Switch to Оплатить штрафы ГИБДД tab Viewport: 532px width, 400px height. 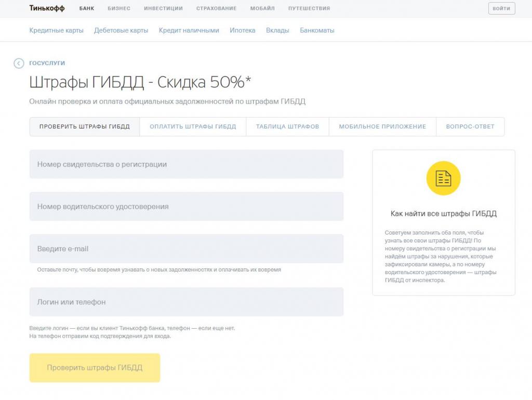193,126
